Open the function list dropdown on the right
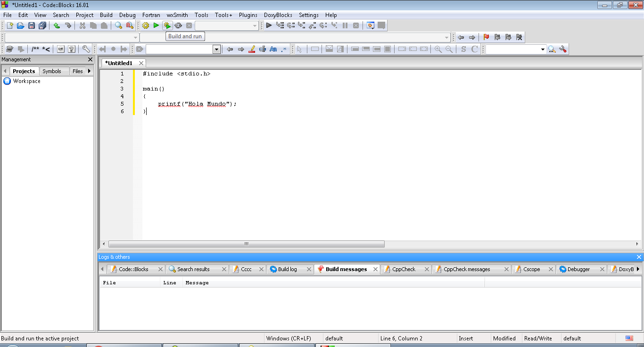The image size is (644, 347). pyautogui.click(x=447, y=37)
